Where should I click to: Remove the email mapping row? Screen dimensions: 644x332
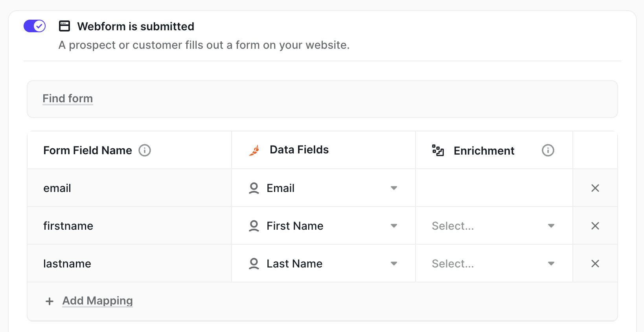pyautogui.click(x=595, y=188)
